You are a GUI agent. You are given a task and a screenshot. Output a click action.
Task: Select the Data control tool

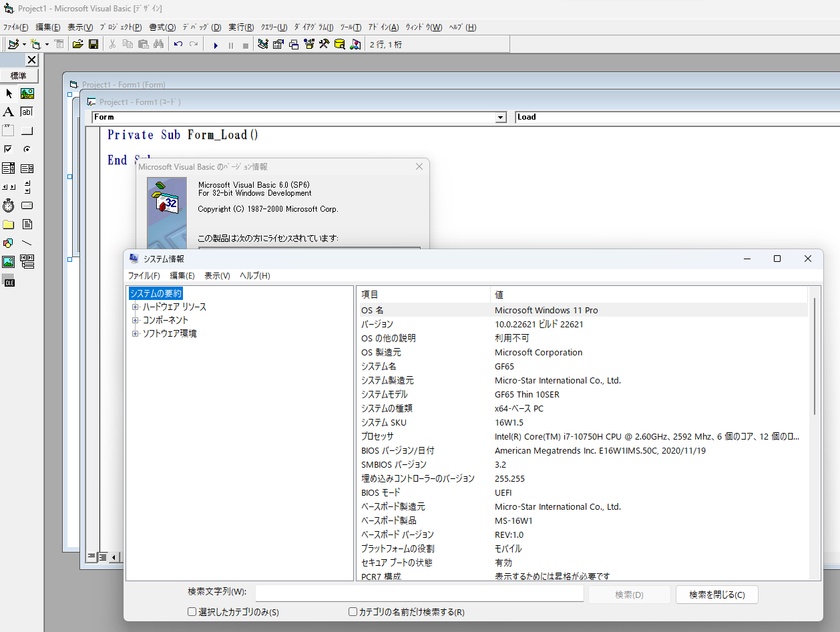(x=27, y=261)
